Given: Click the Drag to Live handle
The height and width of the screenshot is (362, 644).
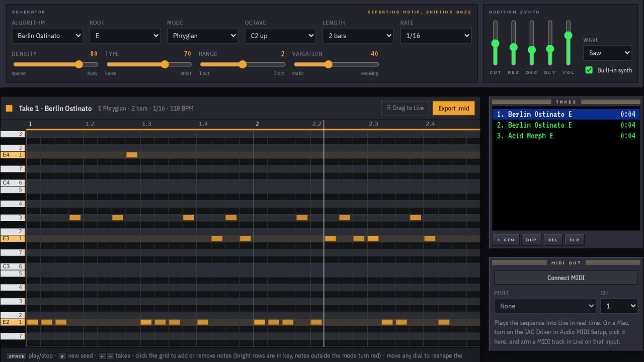Looking at the screenshot, I should pyautogui.click(x=405, y=108).
